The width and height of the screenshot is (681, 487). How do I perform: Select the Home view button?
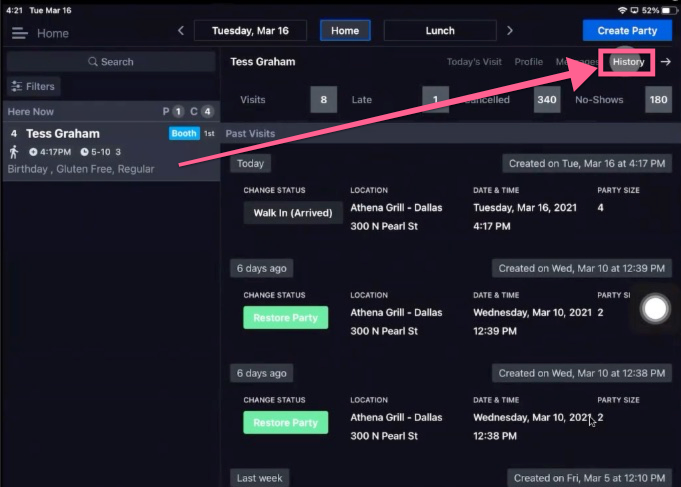pyautogui.click(x=345, y=30)
